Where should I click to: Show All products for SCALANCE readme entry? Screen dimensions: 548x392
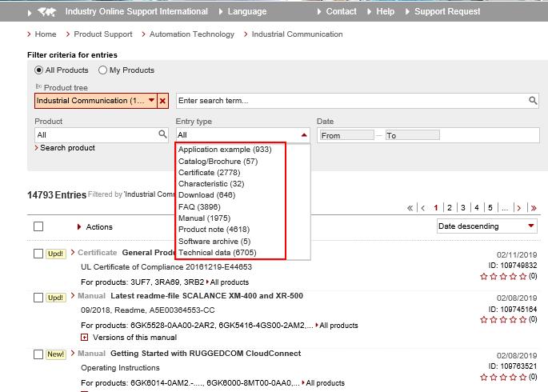coord(337,326)
